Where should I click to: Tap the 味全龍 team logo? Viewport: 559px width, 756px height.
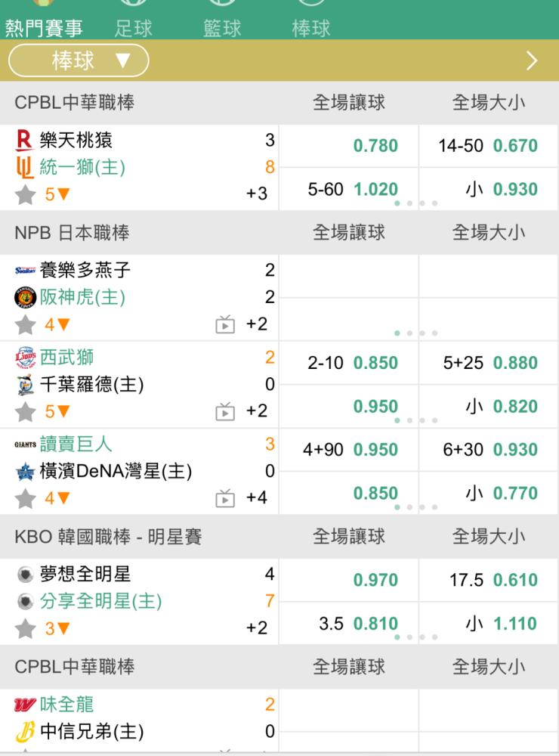click(x=25, y=705)
